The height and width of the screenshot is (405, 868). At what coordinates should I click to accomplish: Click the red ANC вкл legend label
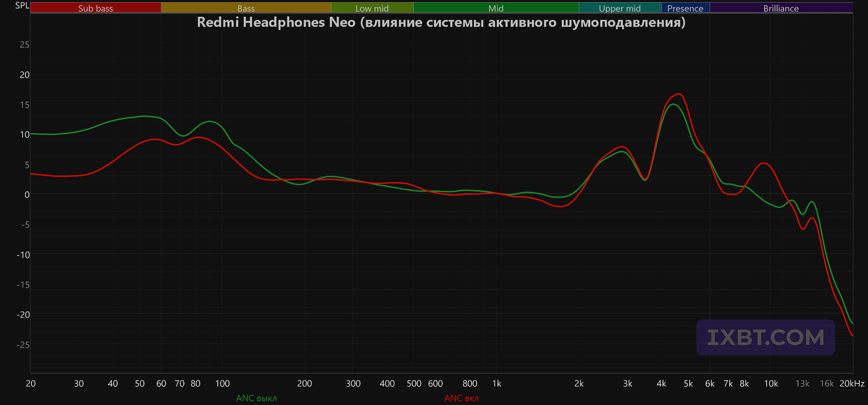click(461, 398)
